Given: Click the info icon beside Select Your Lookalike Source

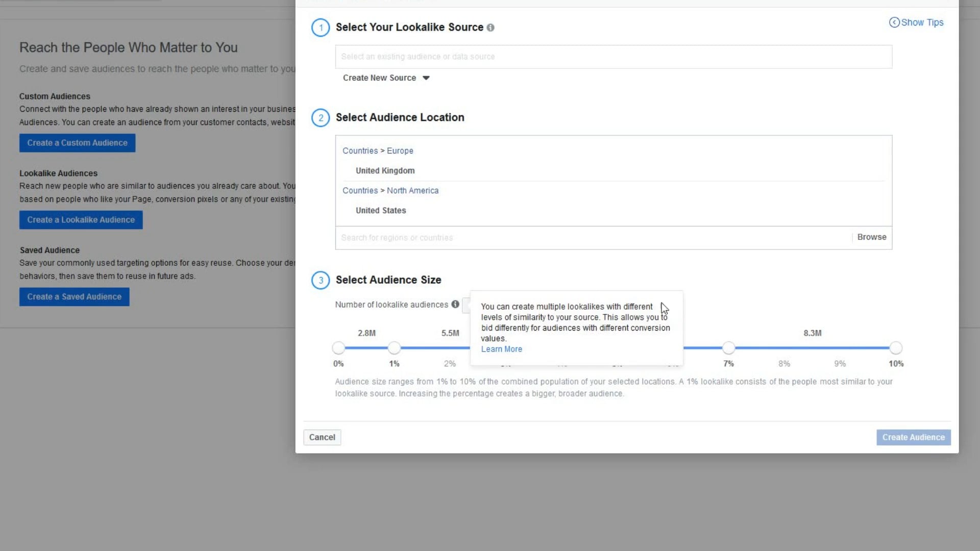Looking at the screenshot, I should point(491,28).
